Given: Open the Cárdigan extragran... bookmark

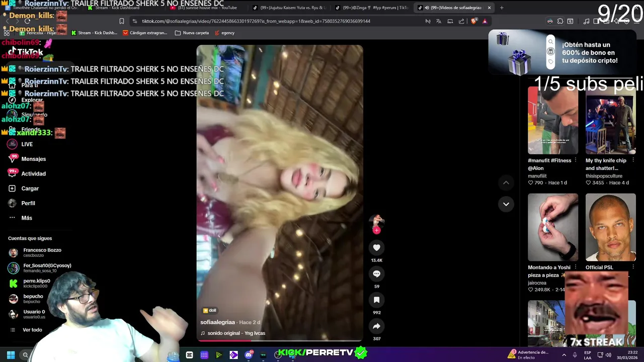Looking at the screenshot, I should (145, 33).
